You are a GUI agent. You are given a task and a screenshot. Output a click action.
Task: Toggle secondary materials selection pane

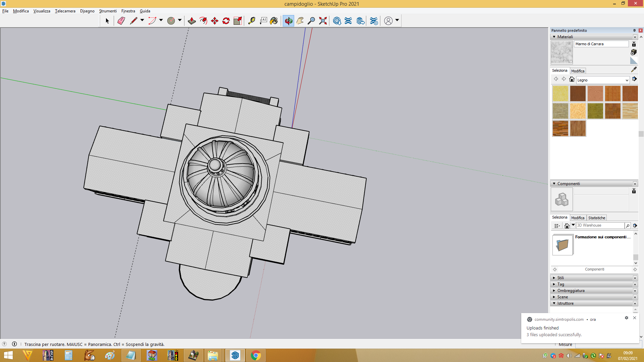pyautogui.click(x=634, y=44)
